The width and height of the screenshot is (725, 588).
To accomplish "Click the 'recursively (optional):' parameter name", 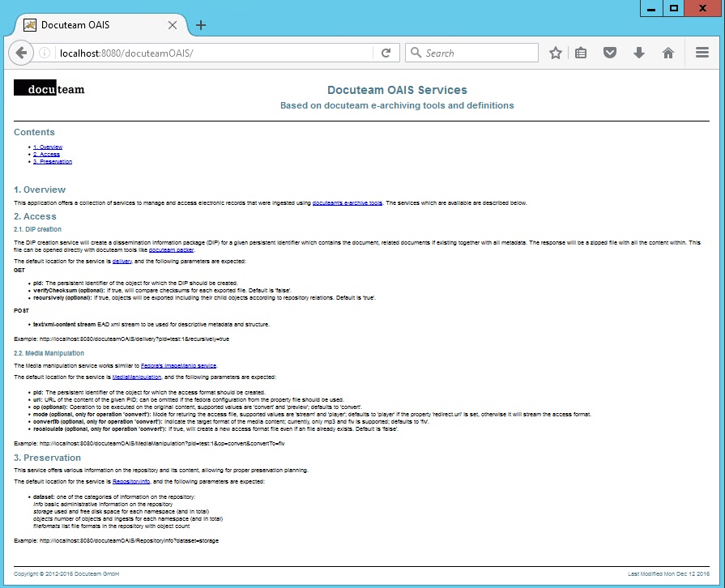I will point(62,298).
